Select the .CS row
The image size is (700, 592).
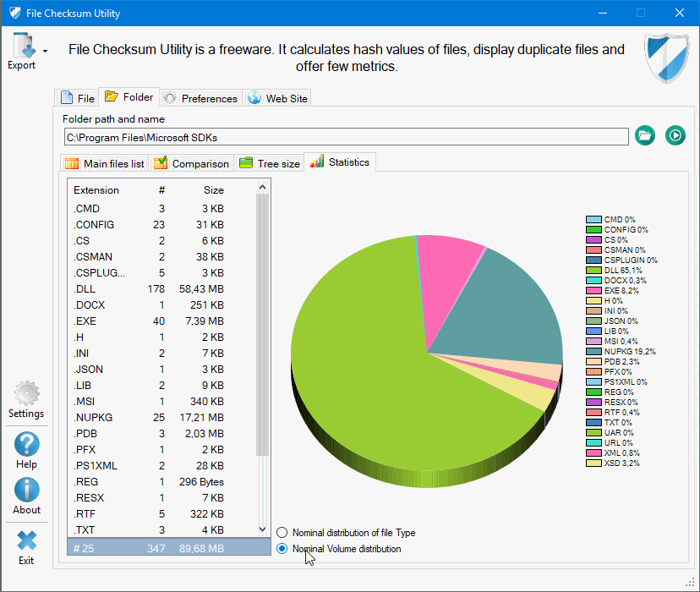coord(162,241)
